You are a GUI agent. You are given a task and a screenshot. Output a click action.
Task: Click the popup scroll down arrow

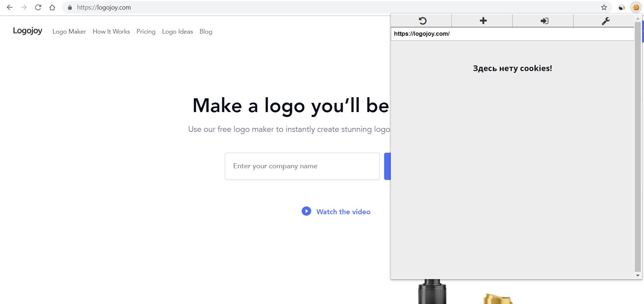pyautogui.click(x=638, y=275)
